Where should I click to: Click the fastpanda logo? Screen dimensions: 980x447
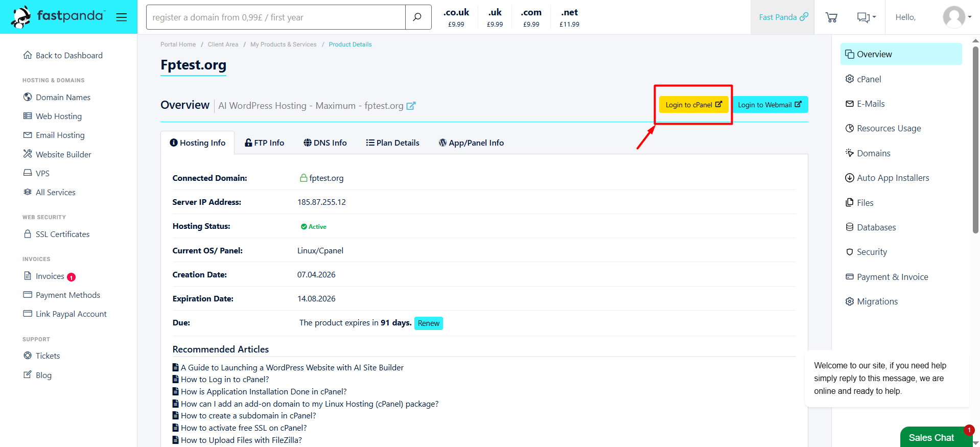58,17
